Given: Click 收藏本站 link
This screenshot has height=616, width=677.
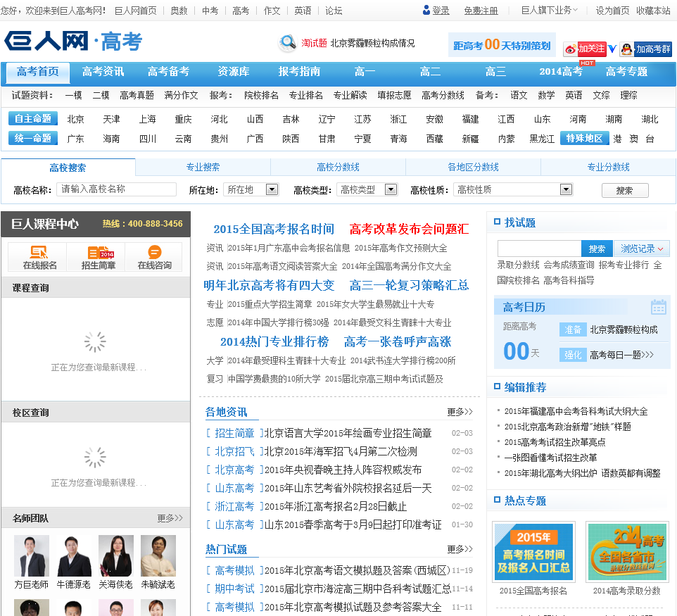Looking at the screenshot, I should (653, 11).
